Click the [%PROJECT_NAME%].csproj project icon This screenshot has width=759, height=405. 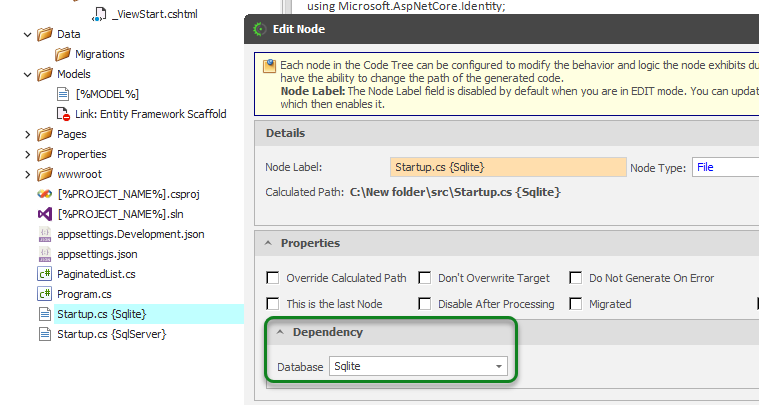coord(44,194)
